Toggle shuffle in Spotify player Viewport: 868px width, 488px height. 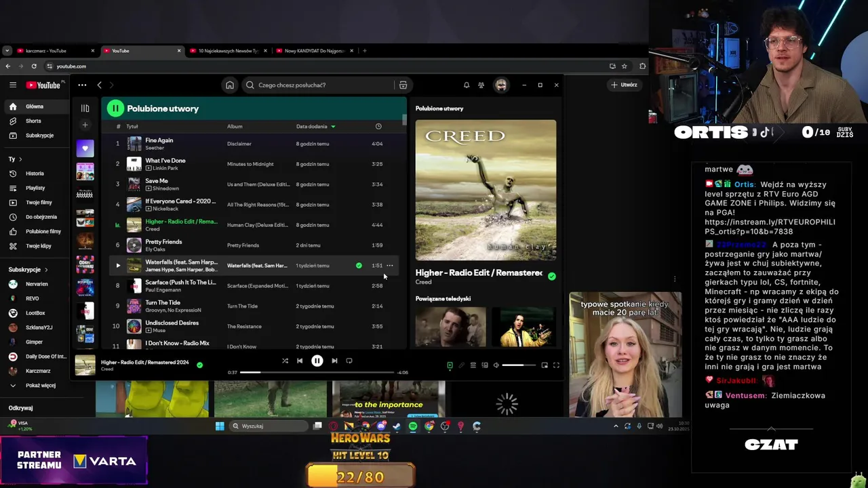click(x=285, y=361)
